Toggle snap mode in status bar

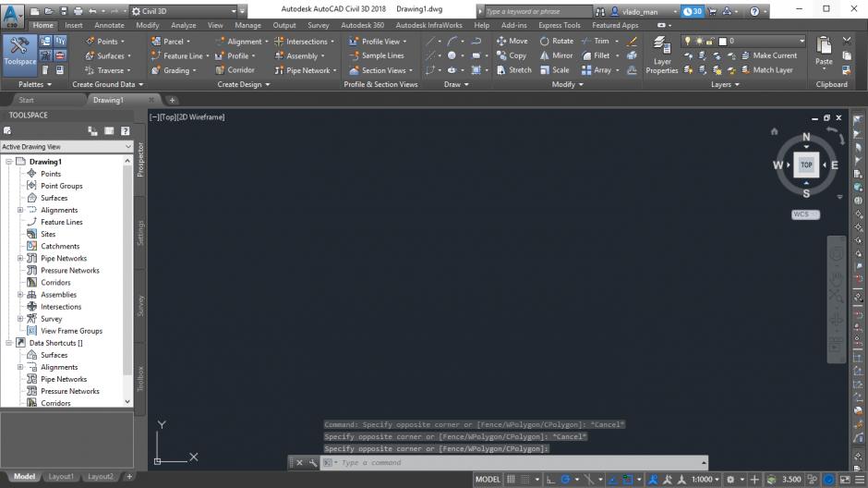(524, 479)
